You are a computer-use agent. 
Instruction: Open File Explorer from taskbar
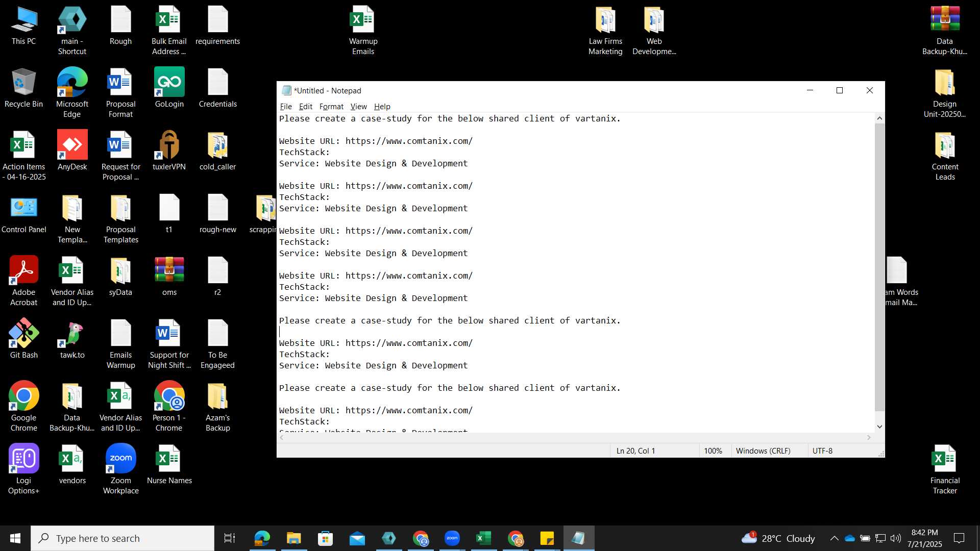(x=293, y=538)
